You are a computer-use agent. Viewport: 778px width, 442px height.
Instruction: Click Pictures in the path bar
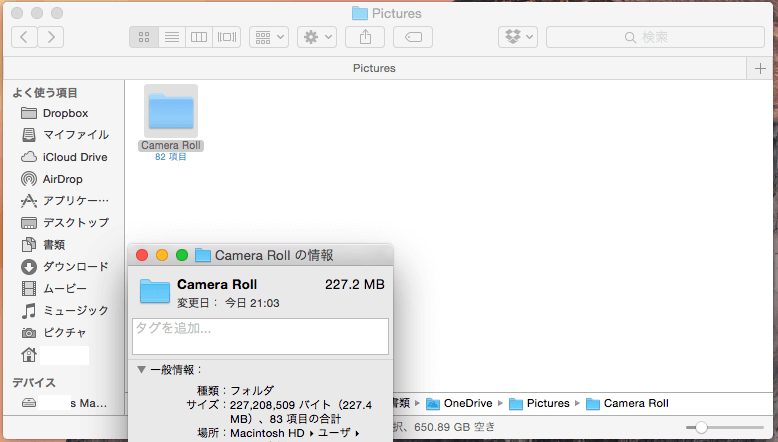(x=540, y=403)
